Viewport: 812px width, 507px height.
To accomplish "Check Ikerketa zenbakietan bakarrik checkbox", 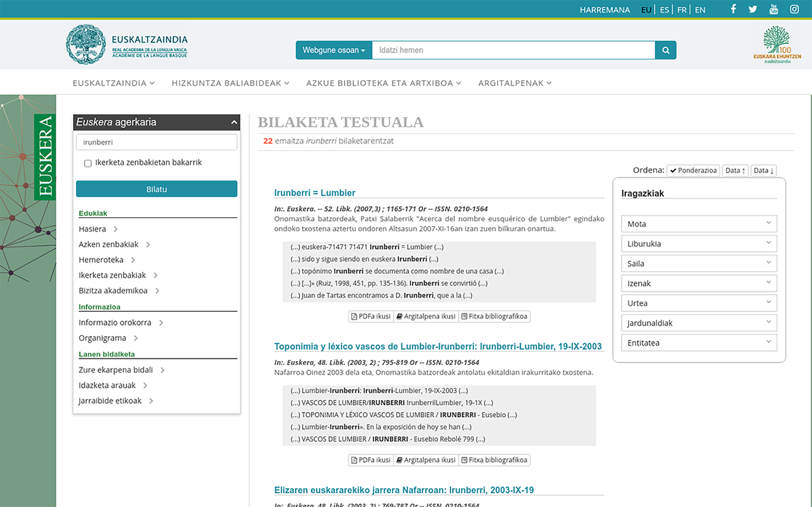I will point(88,163).
